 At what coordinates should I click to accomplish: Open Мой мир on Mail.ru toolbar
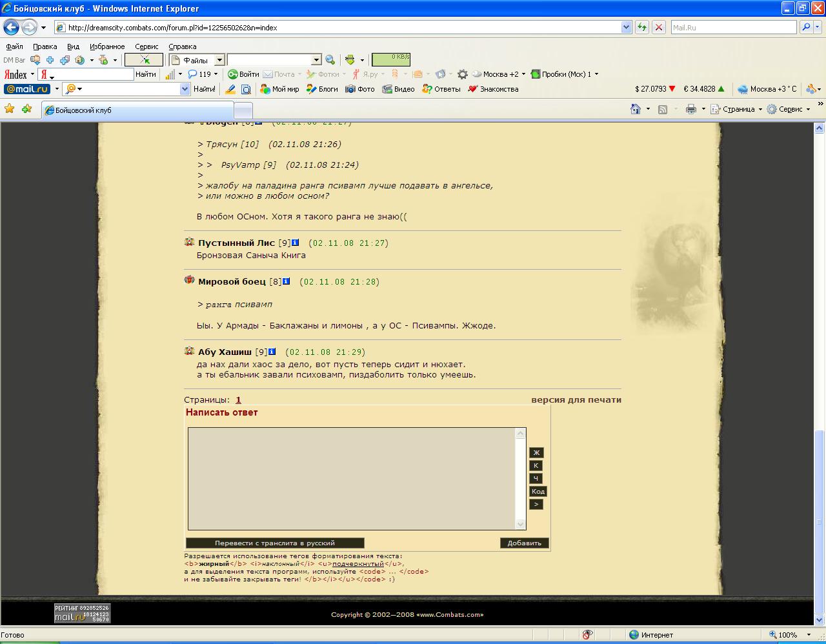(x=279, y=89)
